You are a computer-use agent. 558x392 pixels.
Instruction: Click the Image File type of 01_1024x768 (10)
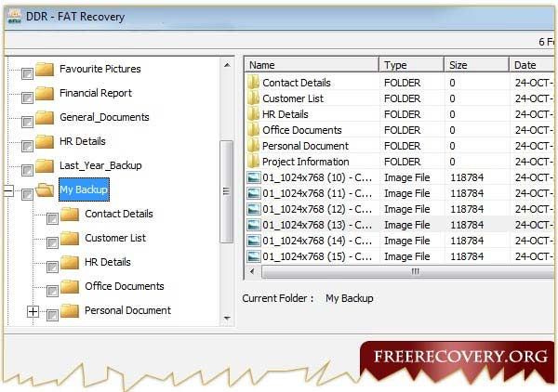point(407,177)
